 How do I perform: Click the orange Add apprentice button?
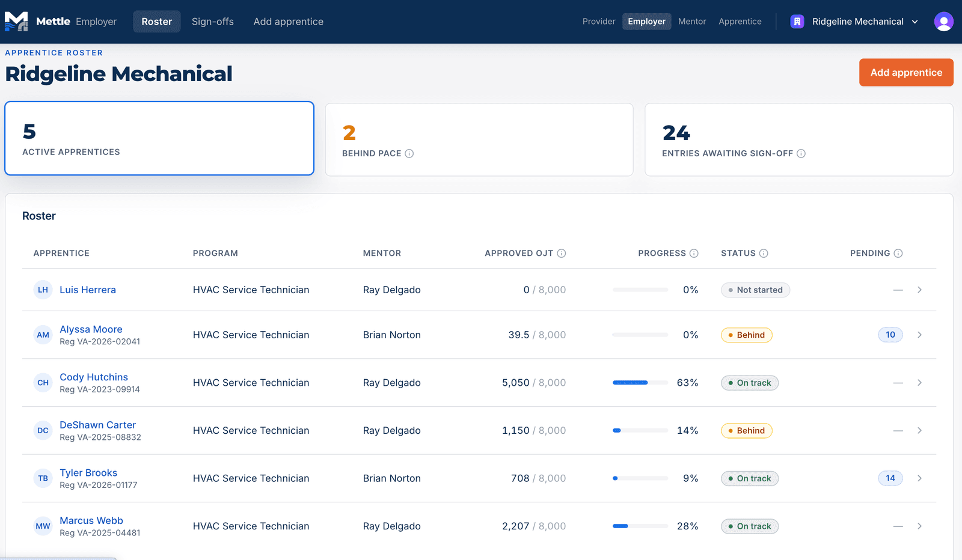(x=906, y=73)
